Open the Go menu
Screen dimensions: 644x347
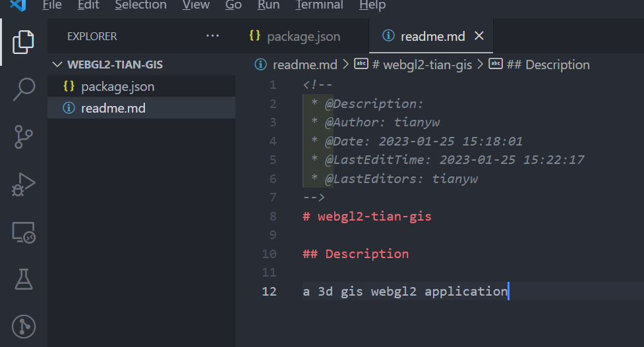pyautogui.click(x=233, y=5)
